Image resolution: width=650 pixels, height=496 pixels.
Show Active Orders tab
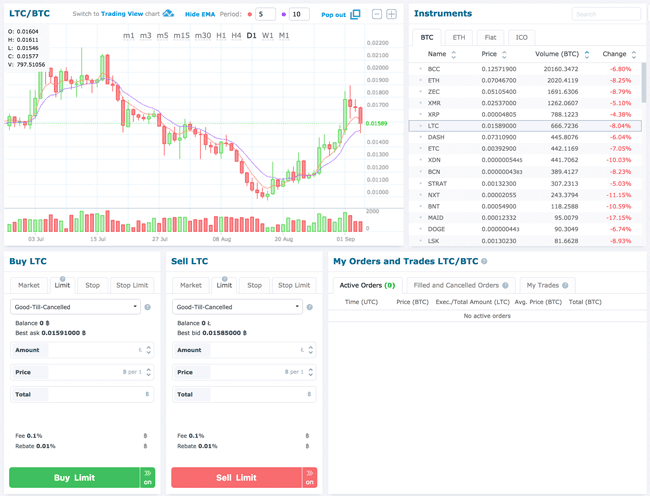point(367,286)
